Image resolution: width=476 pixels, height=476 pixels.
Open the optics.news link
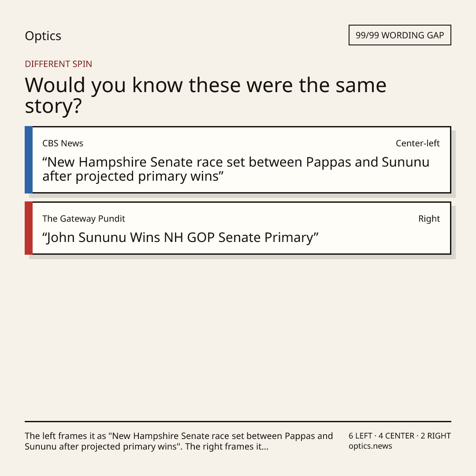pyautogui.click(x=370, y=446)
